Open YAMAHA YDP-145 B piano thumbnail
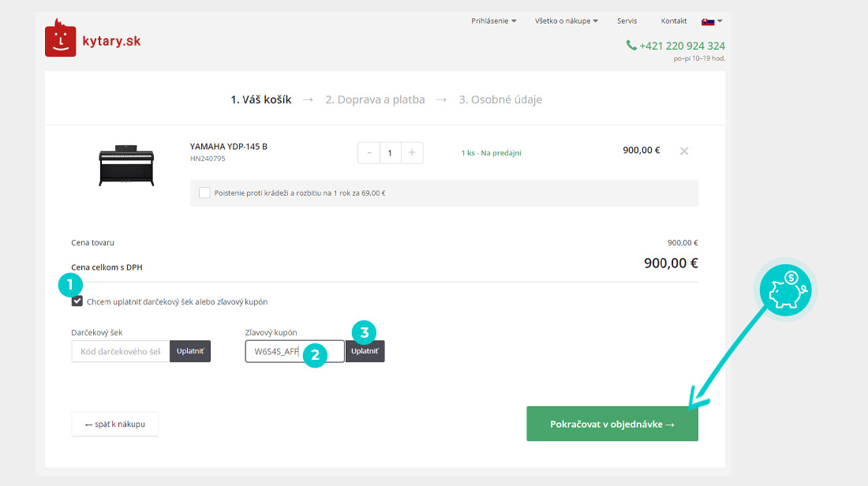 click(126, 166)
